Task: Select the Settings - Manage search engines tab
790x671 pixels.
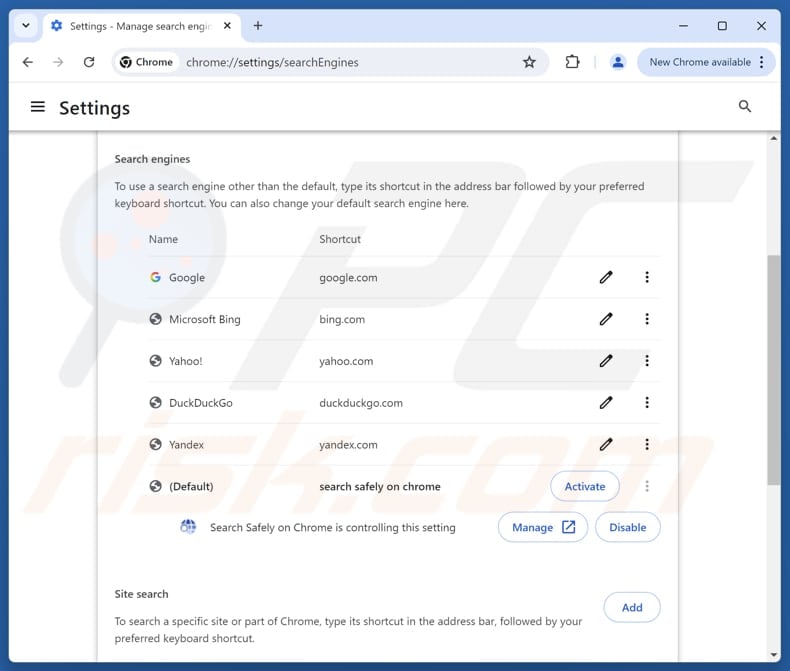Action: [142, 26]
